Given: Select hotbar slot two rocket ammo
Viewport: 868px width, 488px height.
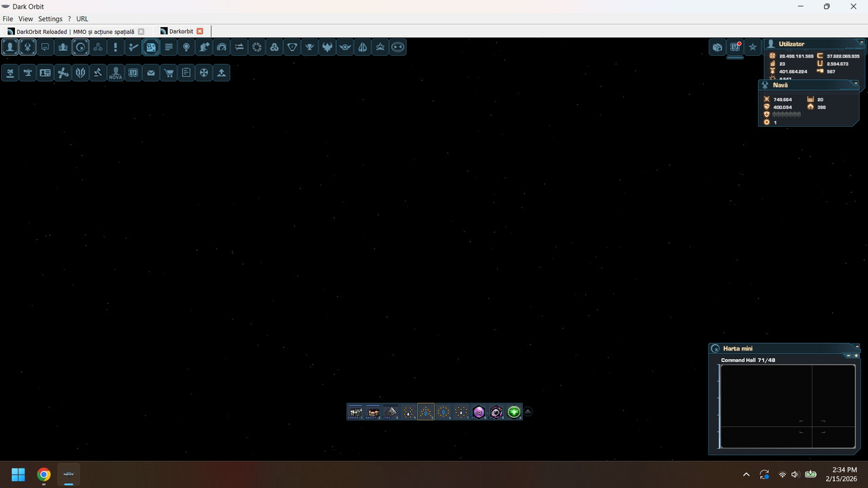Looking at the screenshot, I should coord(372,411).
